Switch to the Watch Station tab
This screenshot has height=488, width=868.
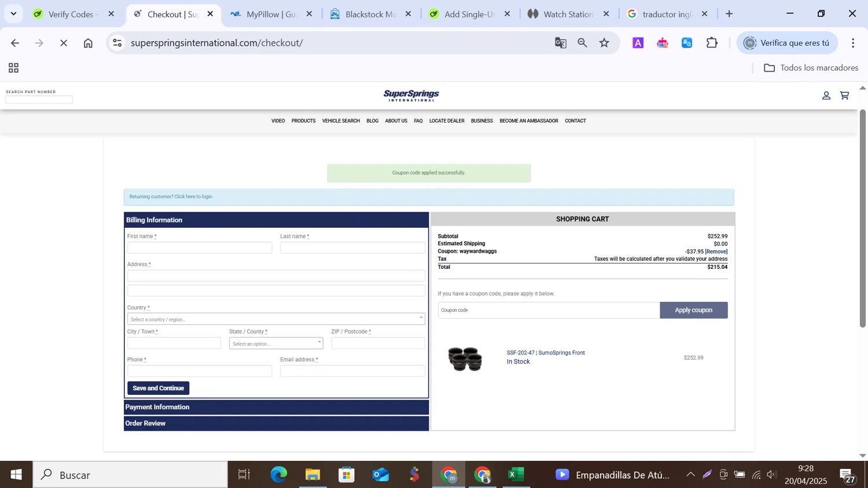[x=568, y=14]
